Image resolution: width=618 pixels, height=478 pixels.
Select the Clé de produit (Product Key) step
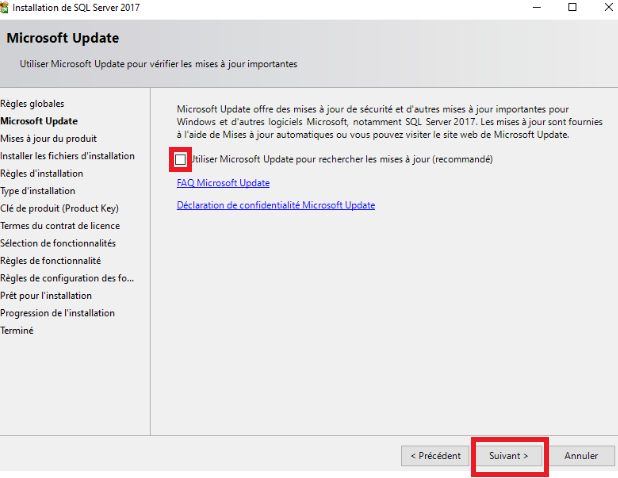click(60, 208)
